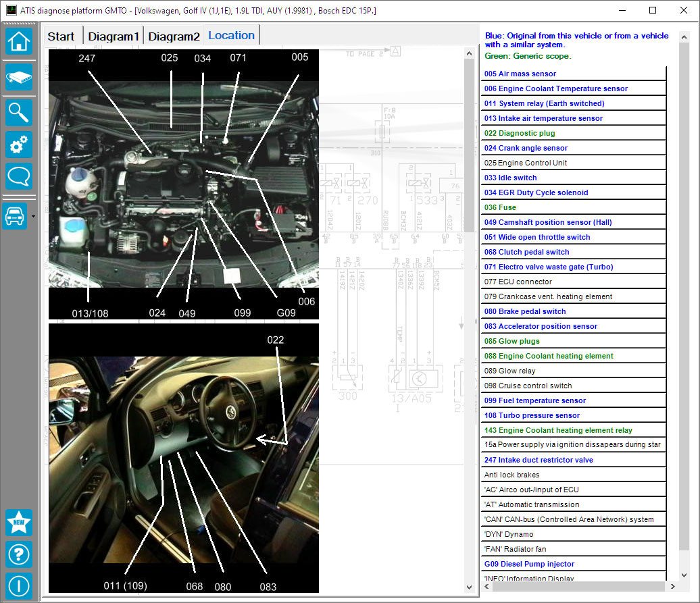700x603 pixels.
Task: Click the info icon at sidebar bottom
Action: point(19,586)
